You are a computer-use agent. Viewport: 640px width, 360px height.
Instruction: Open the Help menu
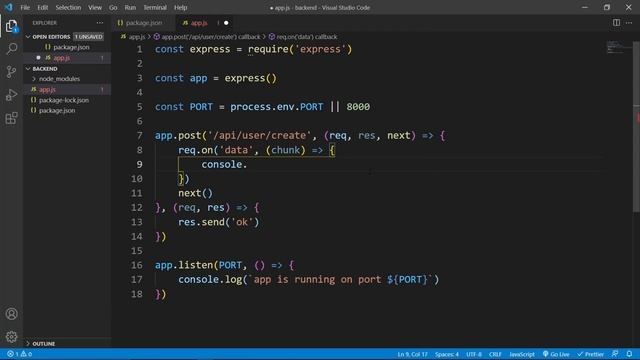(180, 7)
